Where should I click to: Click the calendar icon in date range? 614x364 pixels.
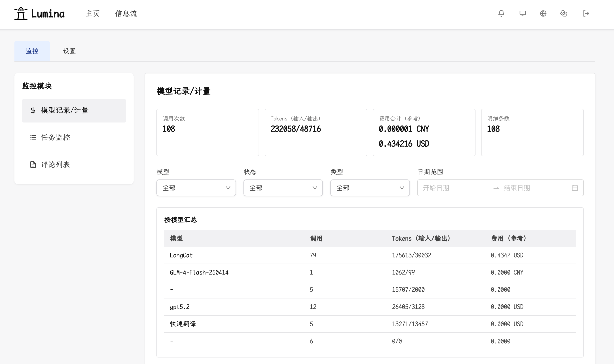[x=575, y=188]
